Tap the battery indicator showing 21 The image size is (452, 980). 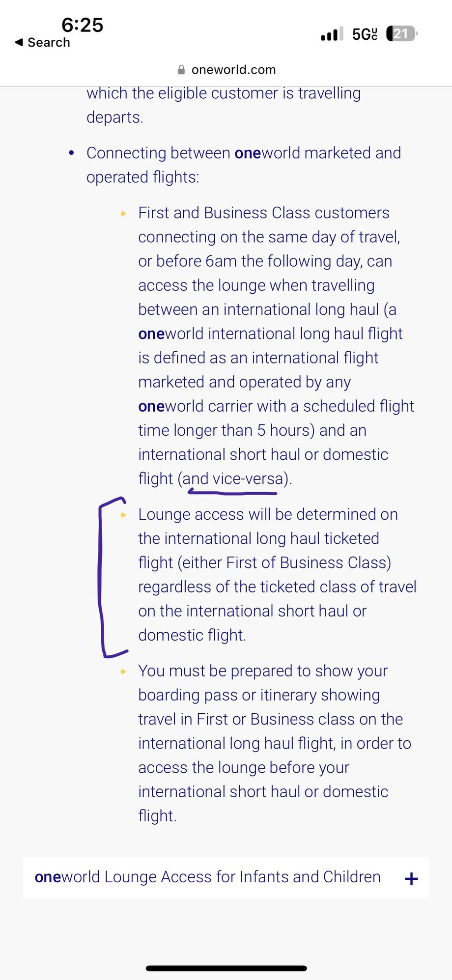click(401, 34)
